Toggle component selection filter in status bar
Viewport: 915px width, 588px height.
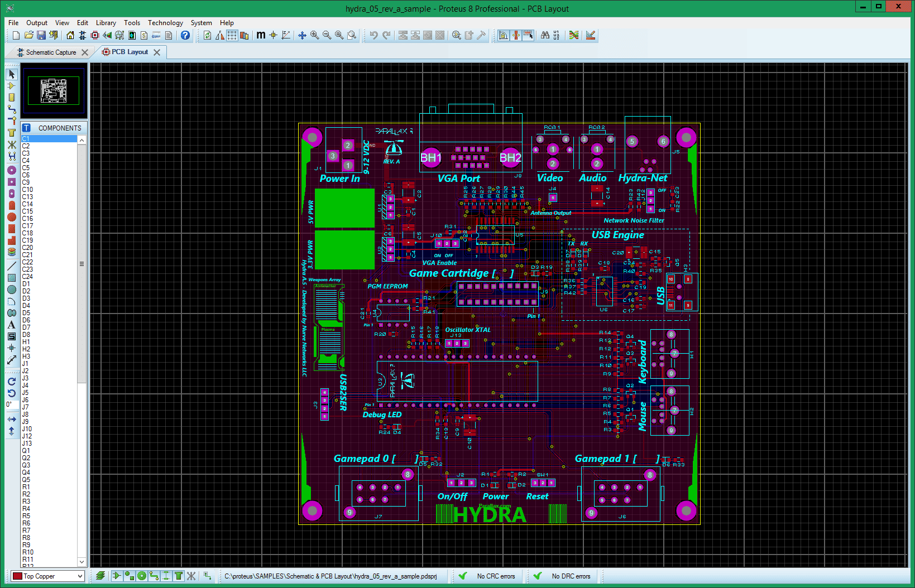coord(117,576)
